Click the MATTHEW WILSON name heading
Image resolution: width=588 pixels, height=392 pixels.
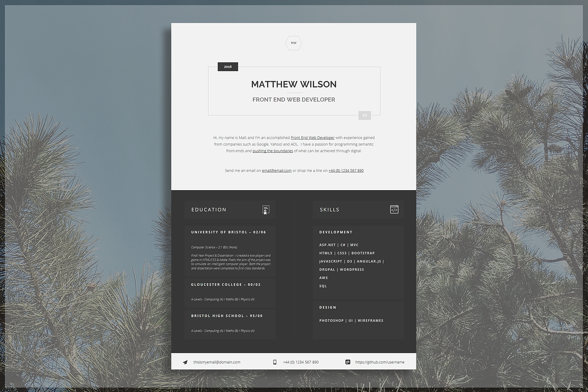pyautogui.click(x=294, y=84)
